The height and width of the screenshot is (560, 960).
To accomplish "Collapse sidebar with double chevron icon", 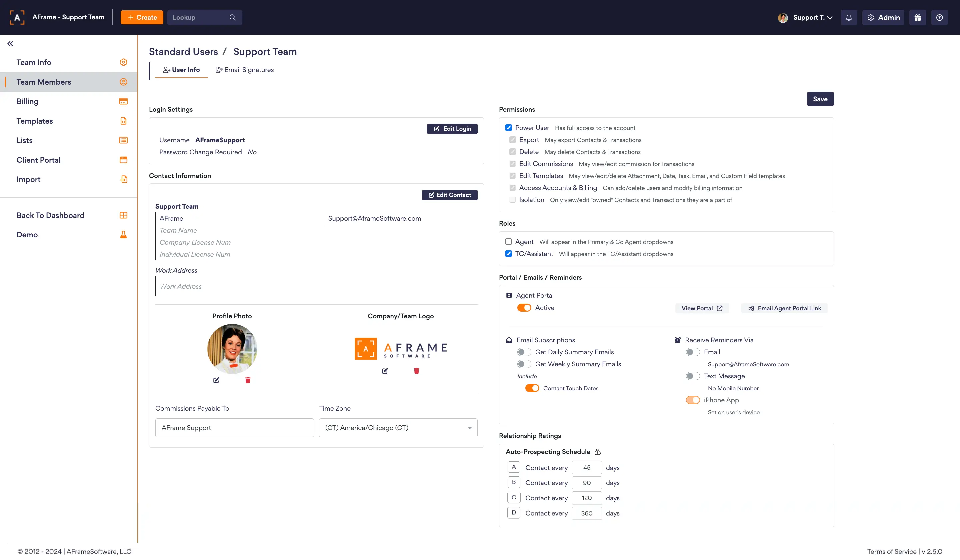I will tap(10, 44).
